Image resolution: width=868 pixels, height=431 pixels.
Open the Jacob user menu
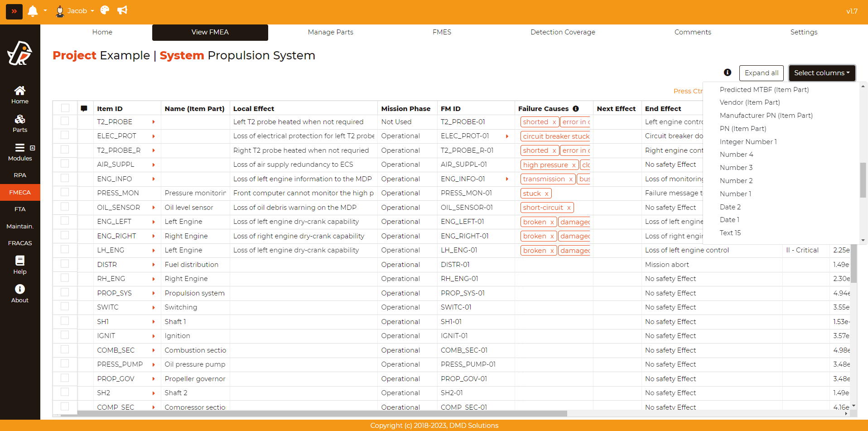(x=75, y=11)
